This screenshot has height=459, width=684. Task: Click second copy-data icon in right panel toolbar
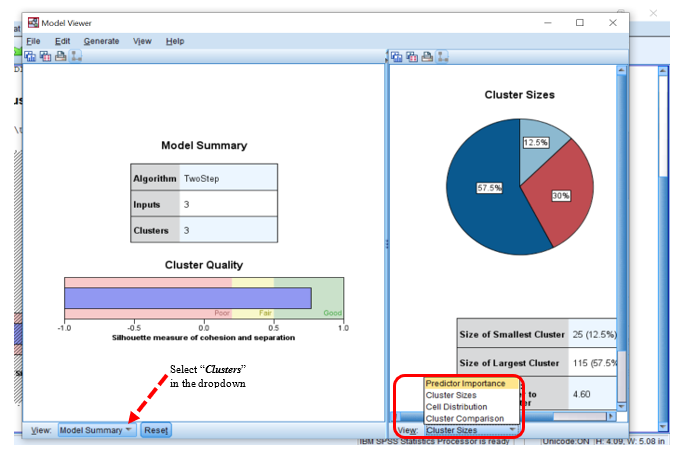[412, 56]
